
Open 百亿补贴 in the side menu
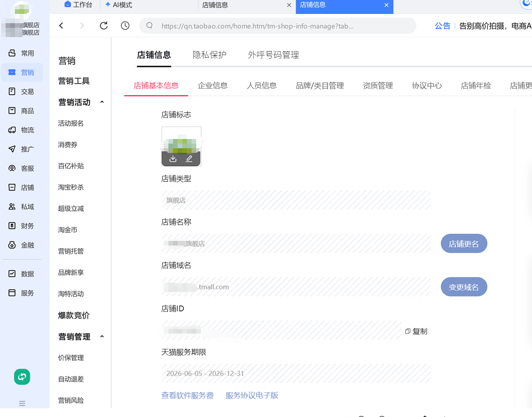pyautogui.click(x=71, y=166)
